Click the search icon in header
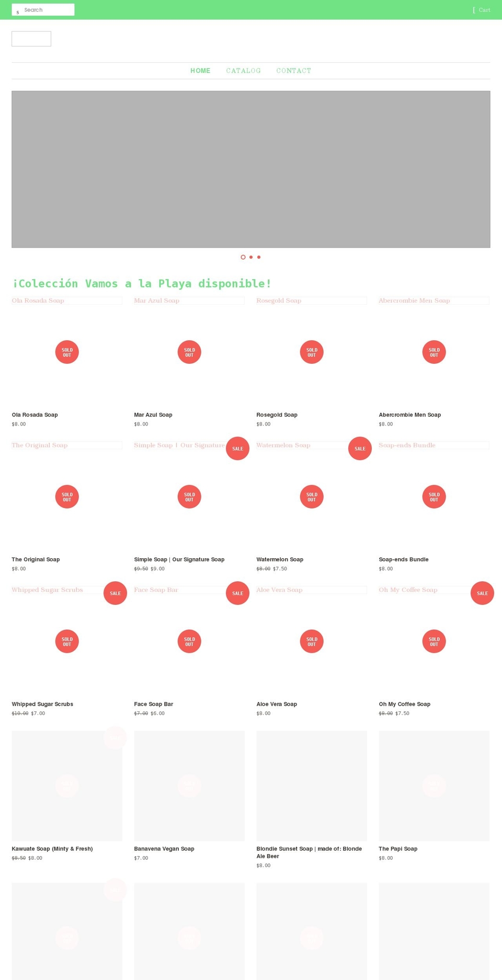 tap(17, 11)
